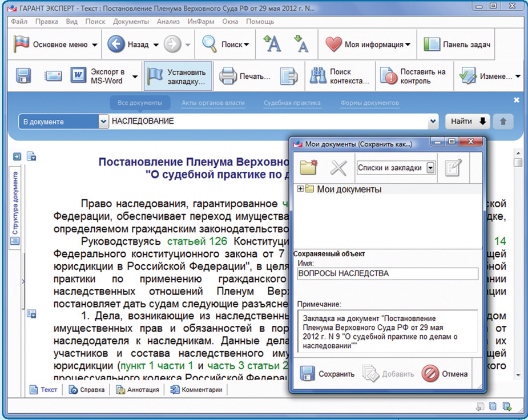528x420 pixels.
Task: Click the Save diskette icon in toolbar
Action: point(23,76)
